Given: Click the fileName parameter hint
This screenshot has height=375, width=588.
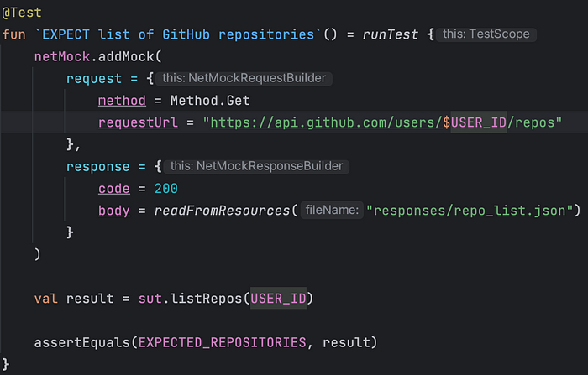Looking at the screenshot, I should 332,211.
